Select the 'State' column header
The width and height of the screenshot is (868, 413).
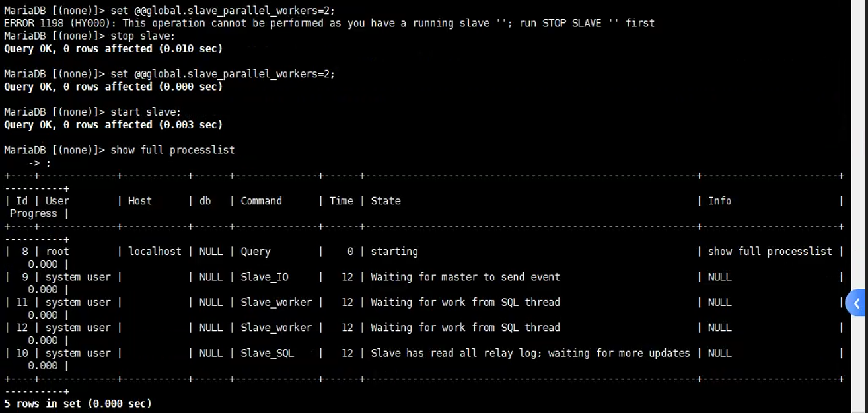pos(386,201)
